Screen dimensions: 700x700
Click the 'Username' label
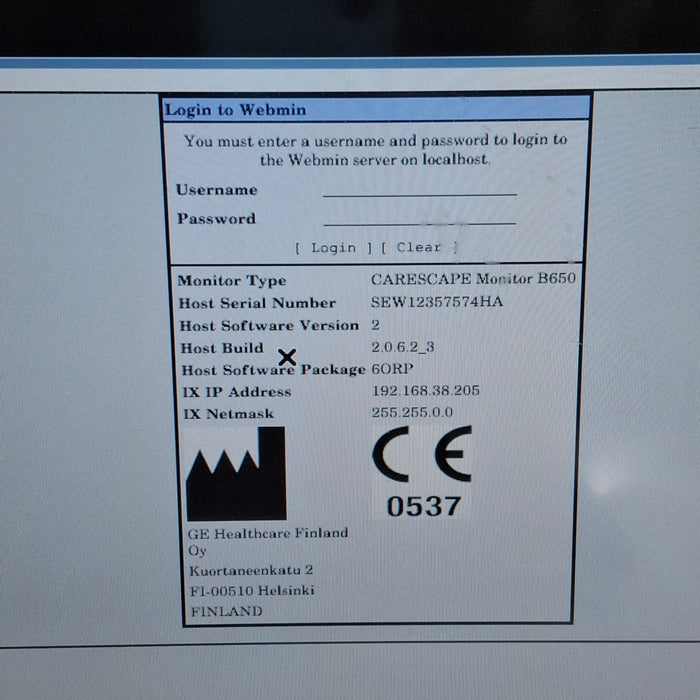click(217, 190)
